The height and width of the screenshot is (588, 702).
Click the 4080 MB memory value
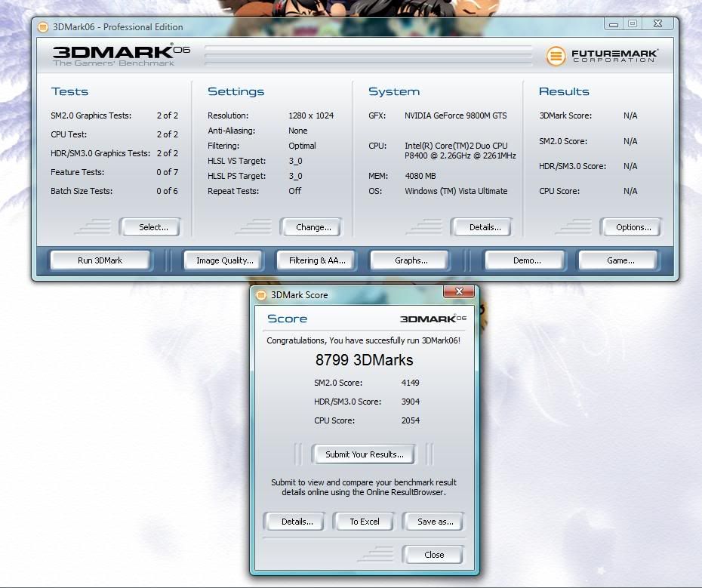point(420,176)
